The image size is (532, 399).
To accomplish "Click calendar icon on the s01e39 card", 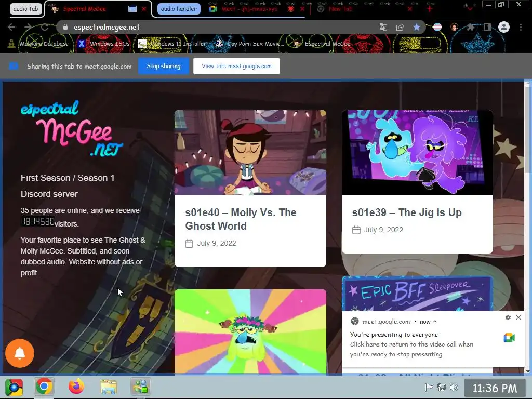I will (x=356, y=230).
